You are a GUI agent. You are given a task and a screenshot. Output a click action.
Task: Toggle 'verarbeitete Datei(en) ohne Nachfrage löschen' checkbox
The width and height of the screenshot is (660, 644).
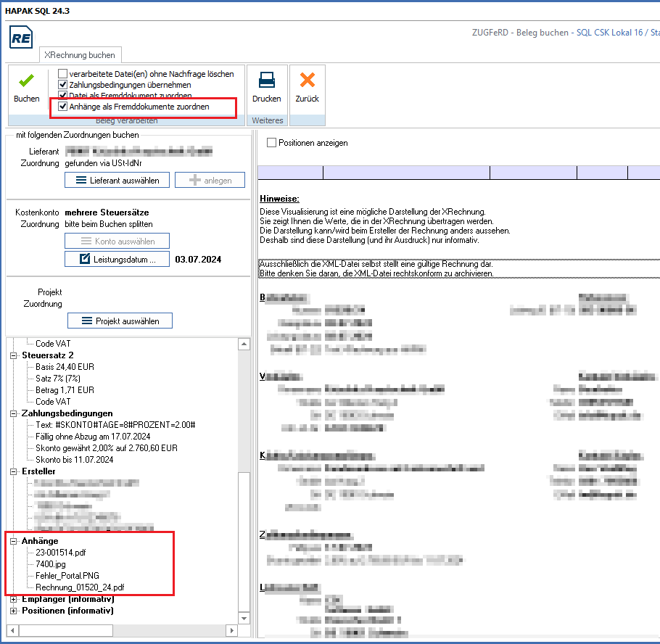click(x=63, y=74)
